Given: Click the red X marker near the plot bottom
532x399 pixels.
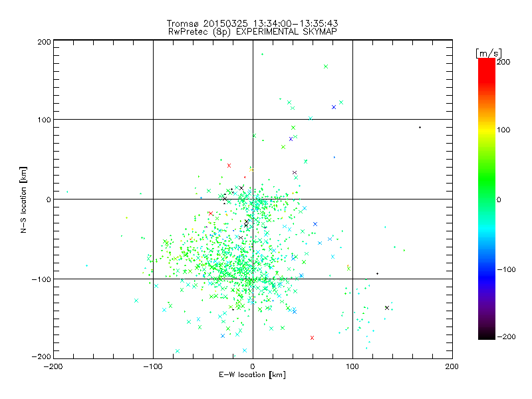Looking at the screenshot, I should (x=312, y=338).
